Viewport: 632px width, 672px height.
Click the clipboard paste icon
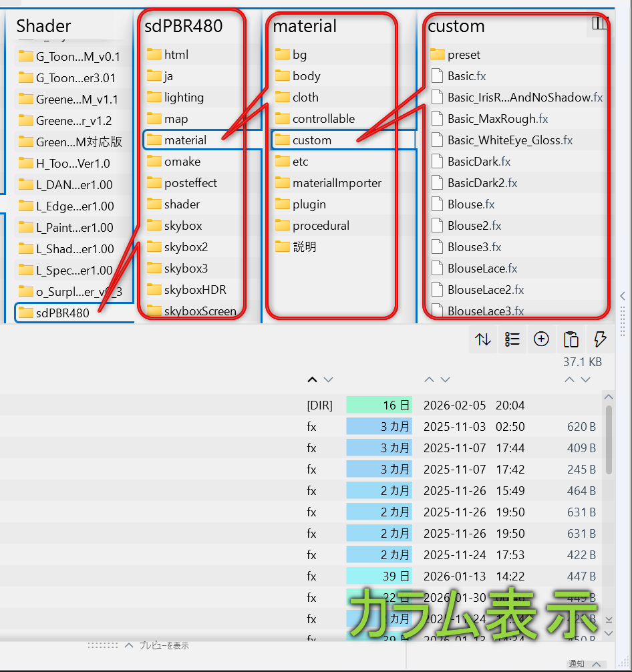[571, 339]
